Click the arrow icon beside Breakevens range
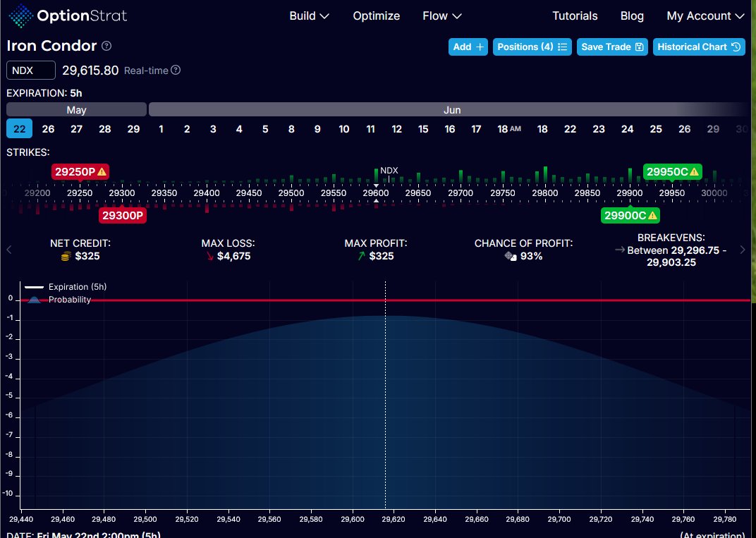This screenshot has width=756, height=538. [620, 250]
